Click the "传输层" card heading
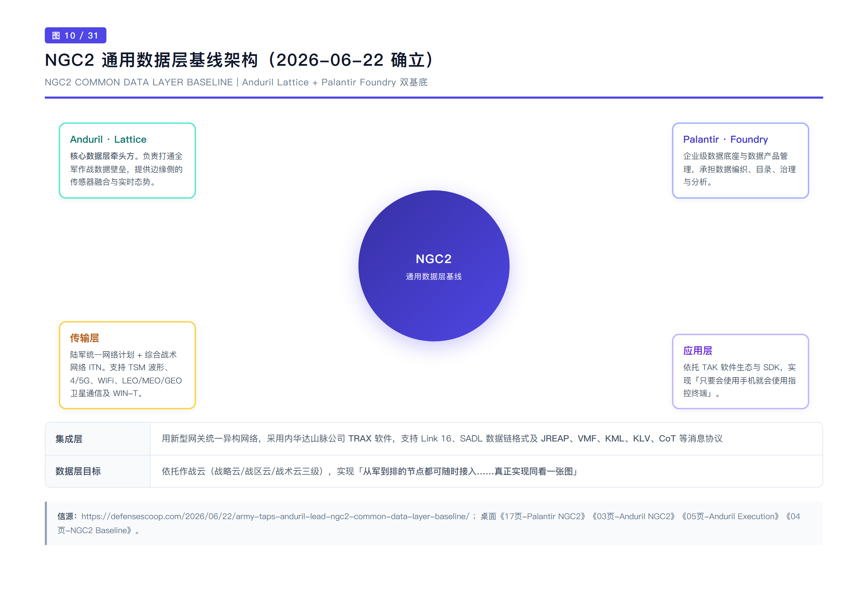 pyautogui.click(x=84, y=338)
